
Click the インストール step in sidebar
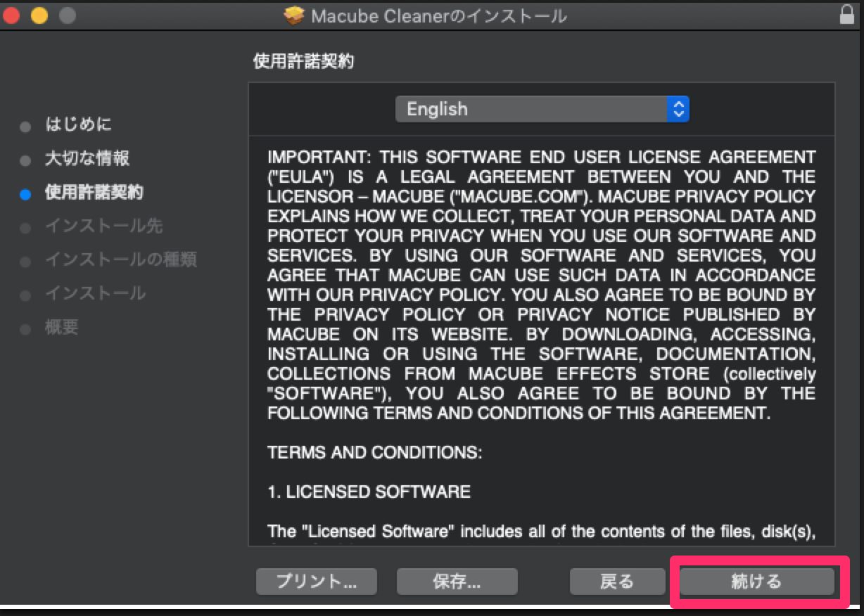95,293
